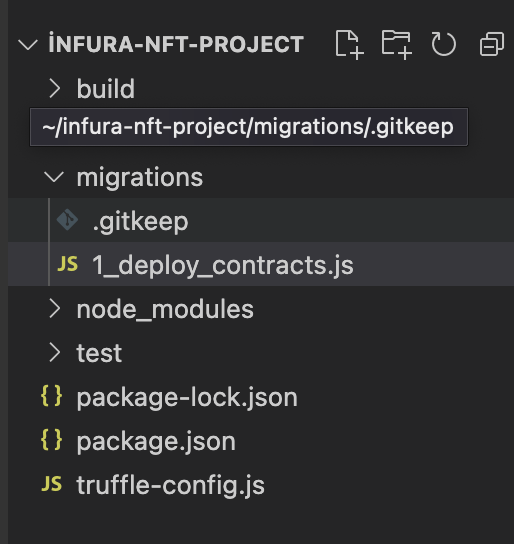This screenshot has width=514, height=544.
Task: Click the JS icon of 1_deploy_contracts.js
Action: [68, 264]
